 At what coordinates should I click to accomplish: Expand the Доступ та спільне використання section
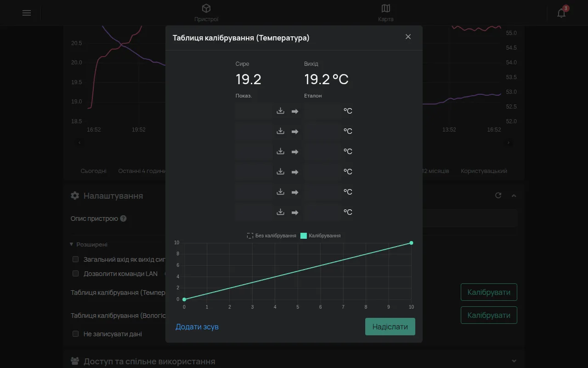point(514,361)
